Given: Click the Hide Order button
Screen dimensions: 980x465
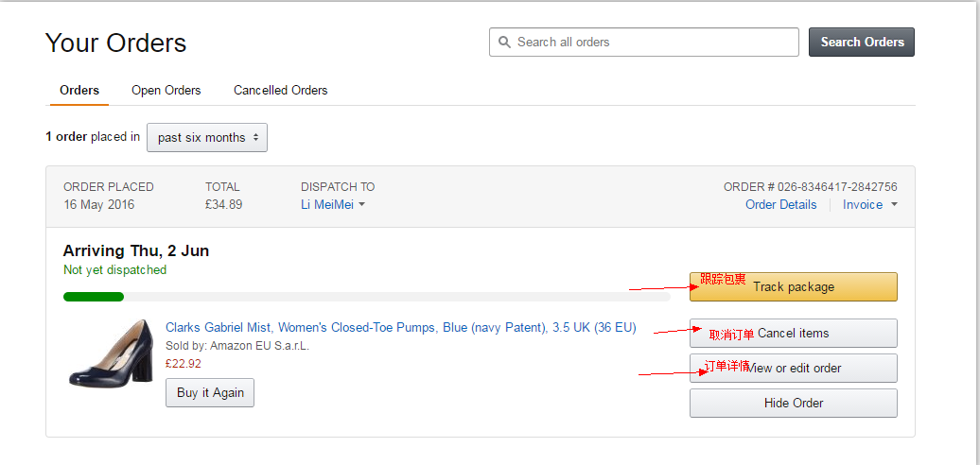Looking at the screenshot, I should pyautogui.click(x=793, y=403).
